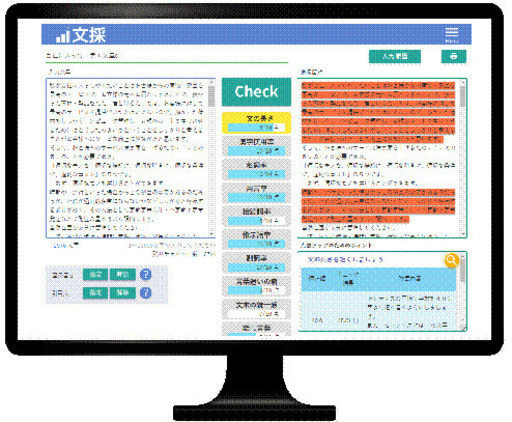Viewport: 512px width, 422px height.
Task: Click the result panel scrollbar on right
Action: 463,158
